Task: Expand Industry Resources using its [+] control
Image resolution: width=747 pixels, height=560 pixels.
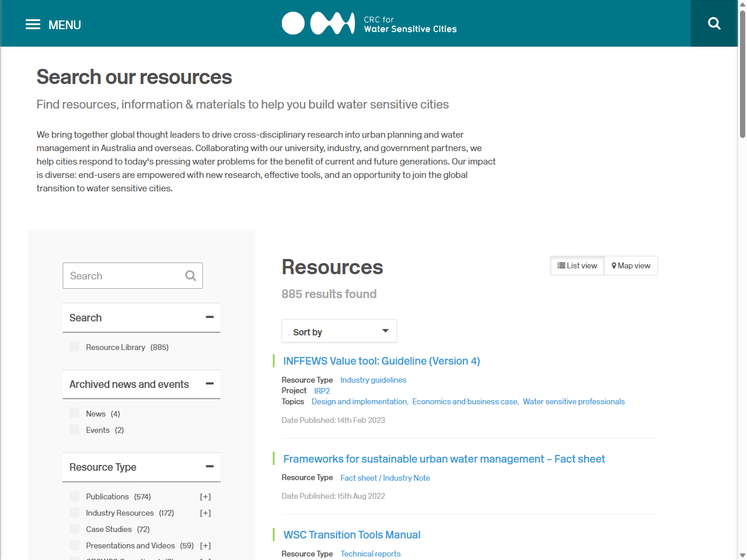Action: 205,512
